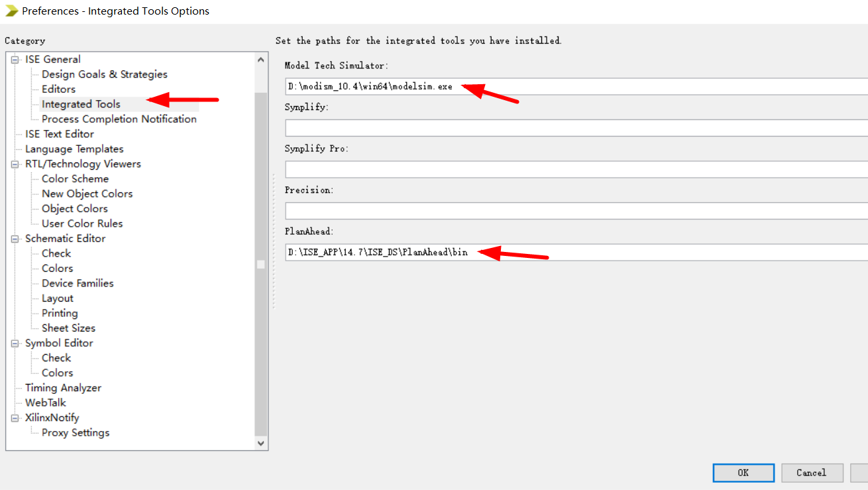Select ISE General category label
The height and width of the screenshot is (490, 868).
point(53,59)
